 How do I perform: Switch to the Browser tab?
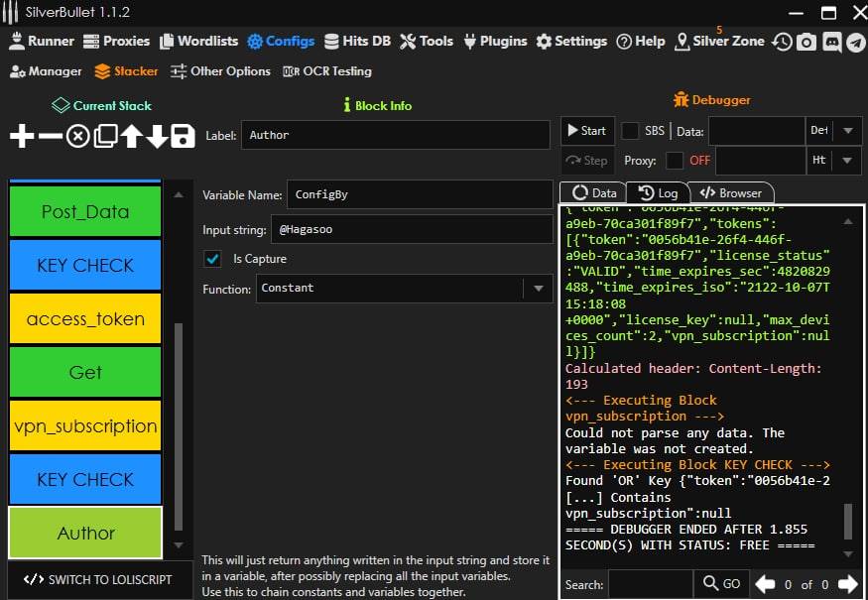point(731,192)
